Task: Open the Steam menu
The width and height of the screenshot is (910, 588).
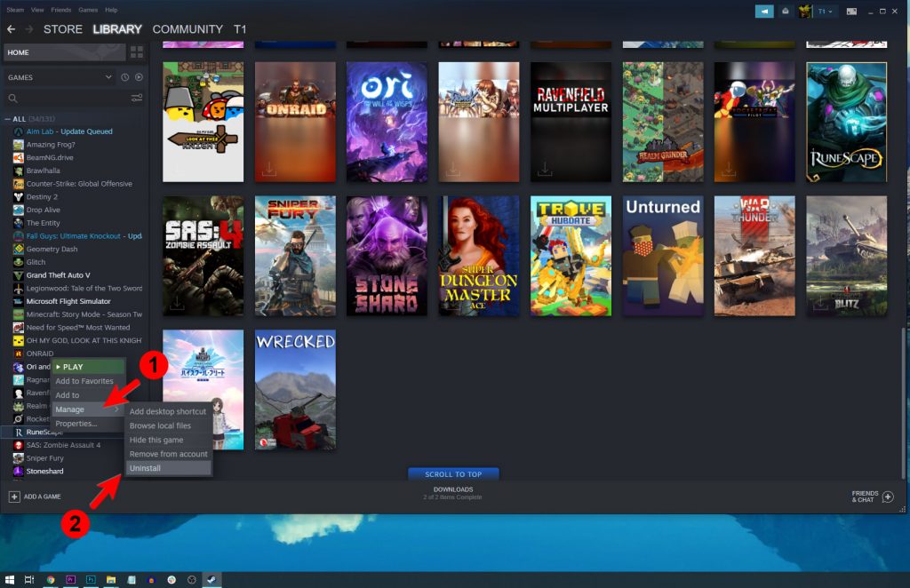Action: coord(15,10)
